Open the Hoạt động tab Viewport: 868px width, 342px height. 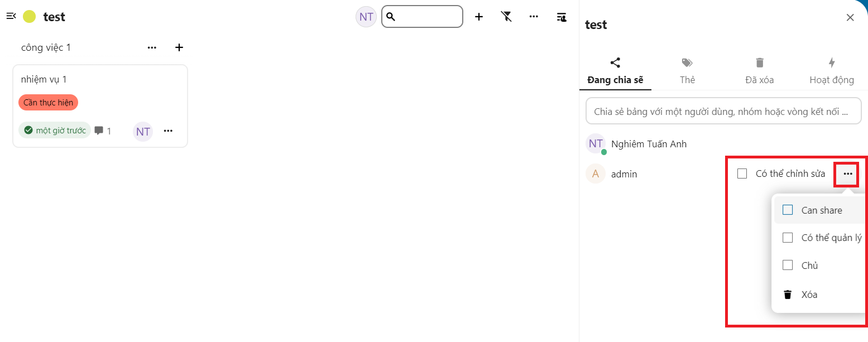click(x=832, y=70)
